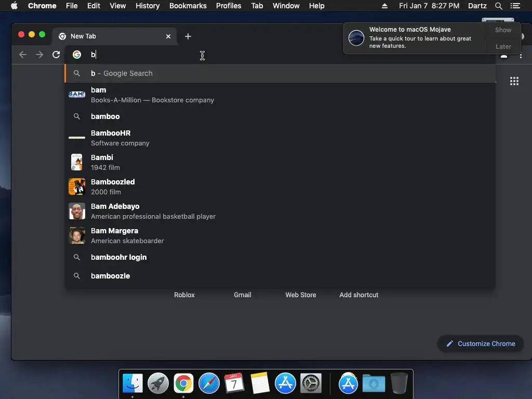Screen dimensions: 532x399
Task: Click the Bam Adebayo photo thumbnail
Action: (77, 211)
